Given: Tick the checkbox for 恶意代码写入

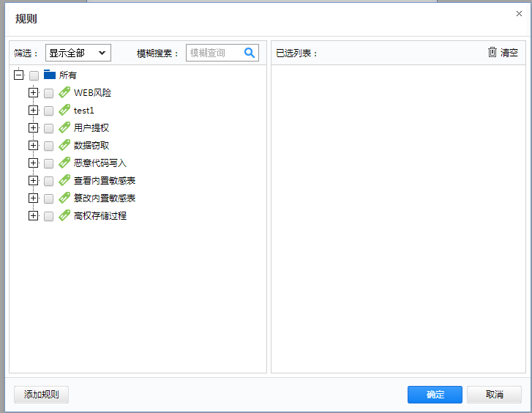Looking at the screenshot, I should pyautogui.click(x=48, y=163).
